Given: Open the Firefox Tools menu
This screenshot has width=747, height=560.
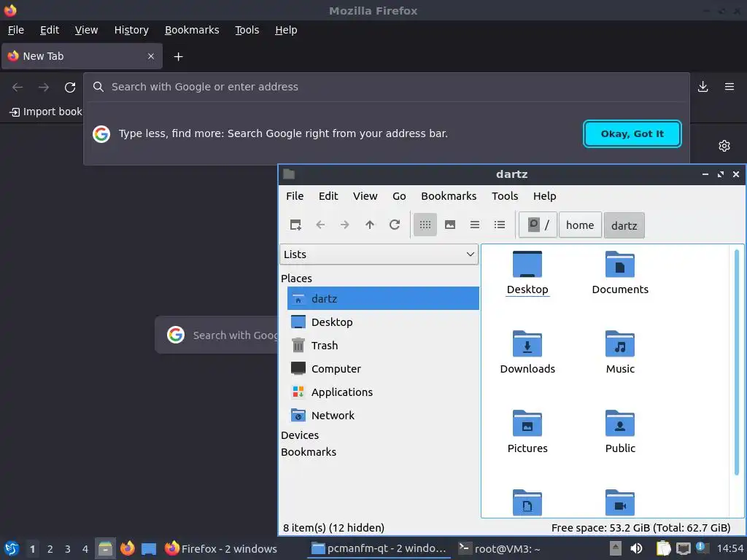Looking at the screenshot, I should coord(247,30).
